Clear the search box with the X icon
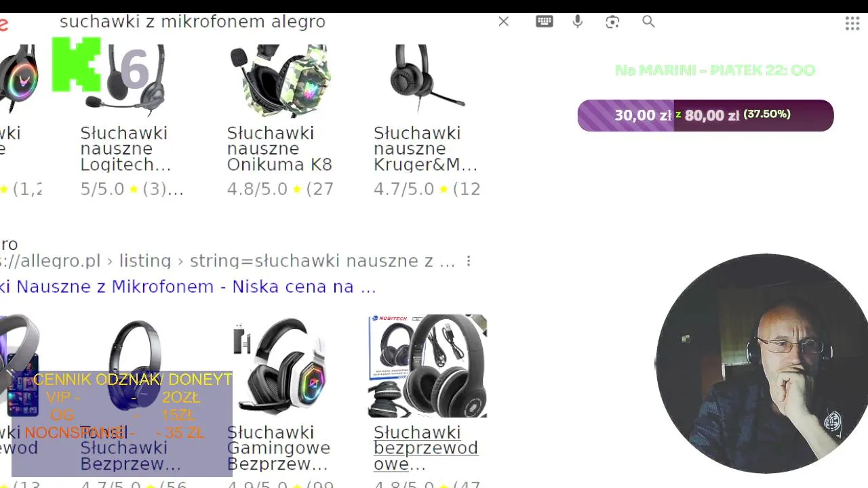 (x=503, y=22)
